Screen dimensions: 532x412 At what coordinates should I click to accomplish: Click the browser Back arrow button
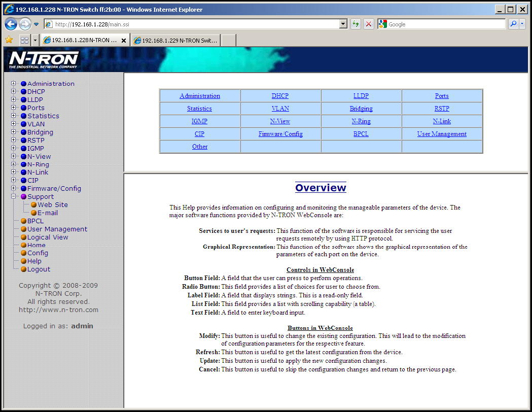pyautogui.click(x=11, y=24)
